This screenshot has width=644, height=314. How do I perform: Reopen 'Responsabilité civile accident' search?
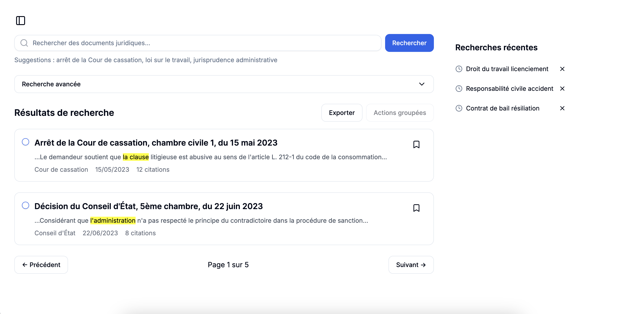coord(510,89)
